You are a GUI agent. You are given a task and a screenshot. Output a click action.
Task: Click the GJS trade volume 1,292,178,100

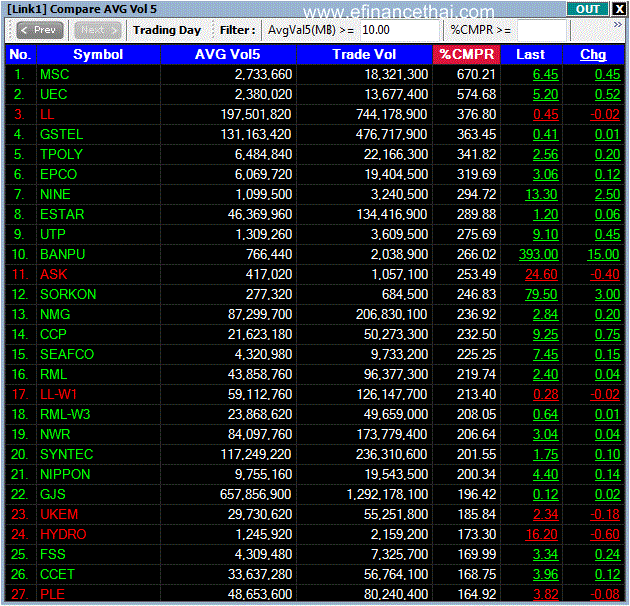388,494
